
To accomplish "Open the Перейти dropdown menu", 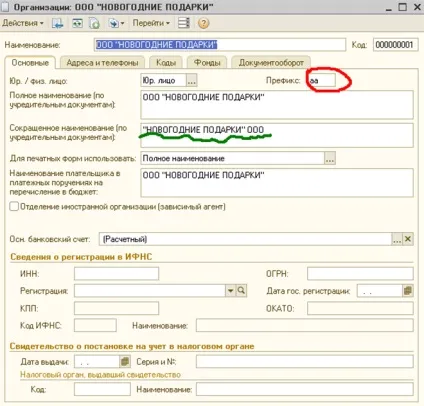I will click(151, 23).
